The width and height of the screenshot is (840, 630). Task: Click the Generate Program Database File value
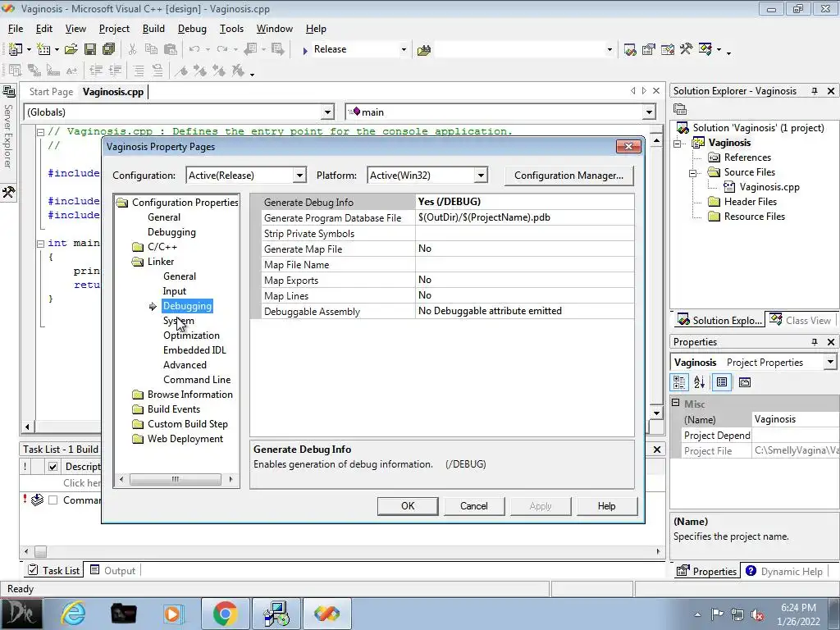tap(524, 217)
